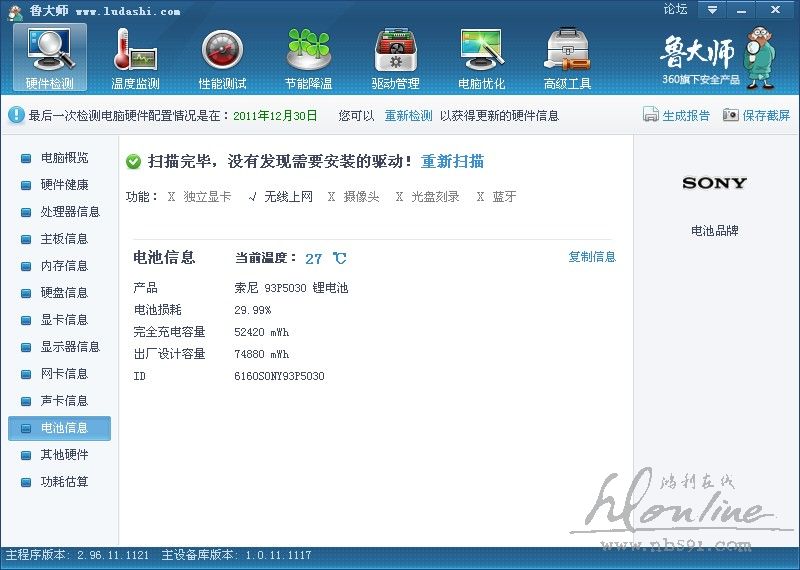
Task: Click the 光盘刻录 feature label
Action: click(435, 196)
